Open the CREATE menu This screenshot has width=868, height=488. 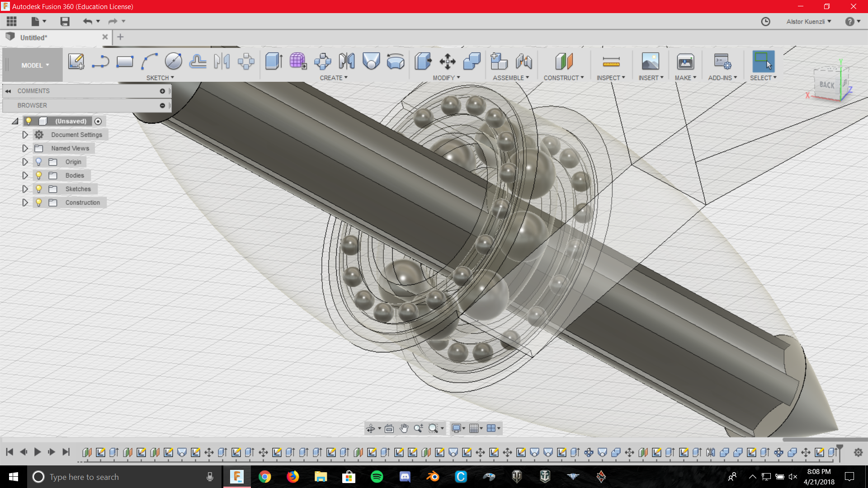[x=334, y=78]
